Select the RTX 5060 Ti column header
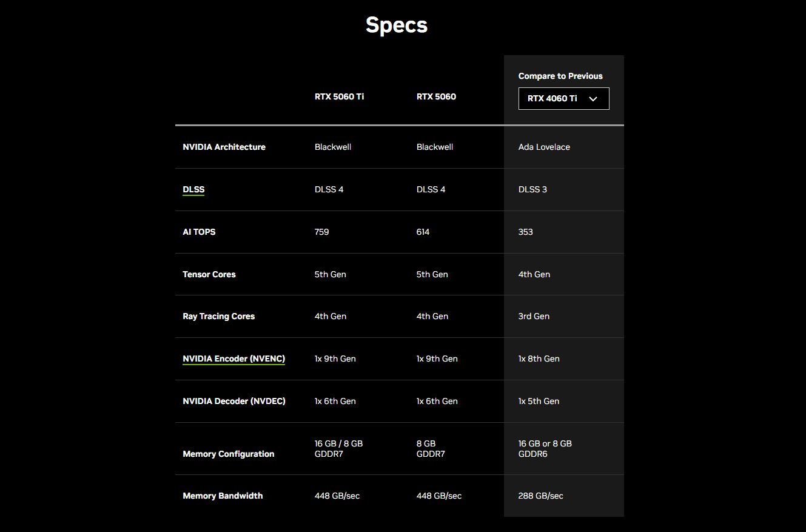 tap(339, 96)
